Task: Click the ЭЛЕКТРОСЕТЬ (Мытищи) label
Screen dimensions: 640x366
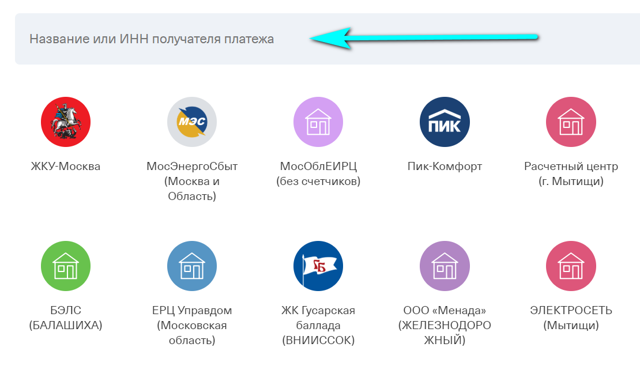Action: click(571, 317)
